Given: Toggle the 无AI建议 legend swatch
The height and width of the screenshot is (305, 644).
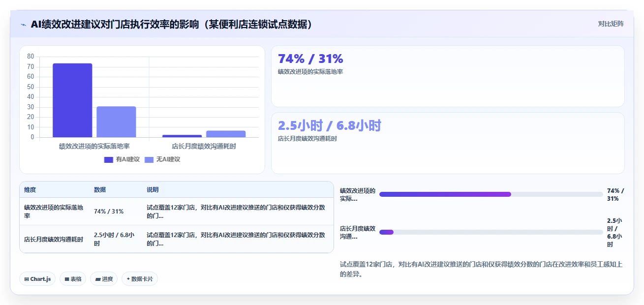Looking at the screenshot, I should pos(149,159).
